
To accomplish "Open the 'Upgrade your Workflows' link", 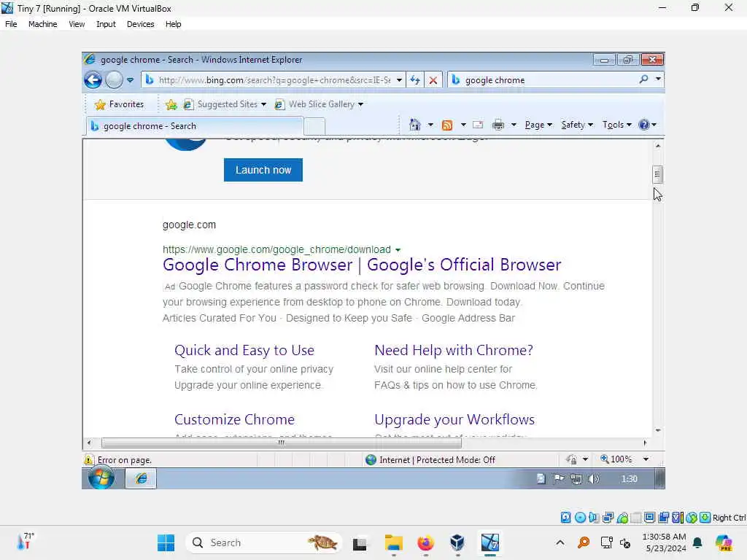I will pos(454,419).
